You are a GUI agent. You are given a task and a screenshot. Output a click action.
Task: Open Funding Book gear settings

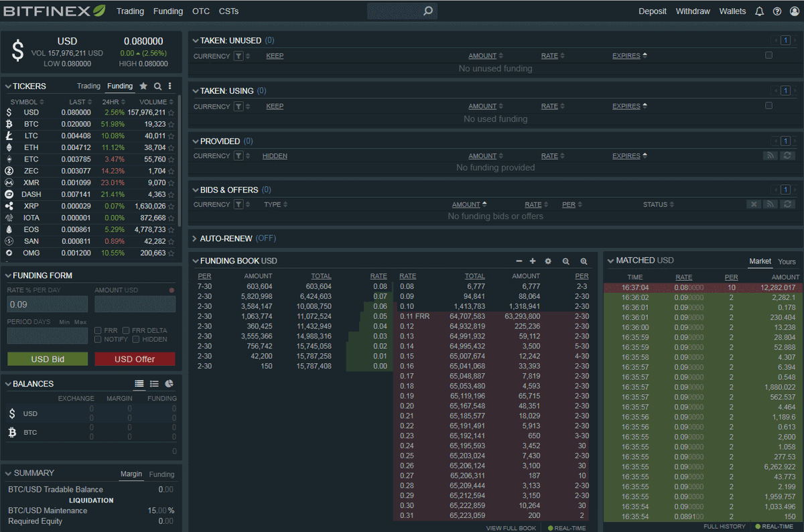coord(548,261)
